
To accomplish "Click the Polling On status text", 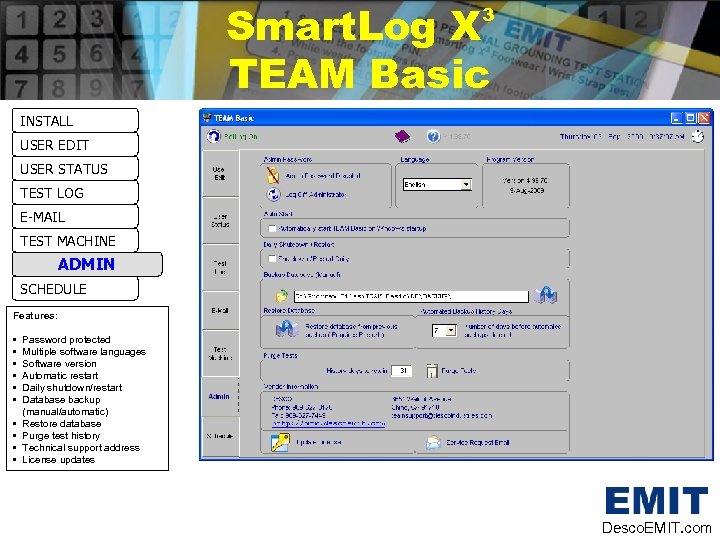I will 241,136.
